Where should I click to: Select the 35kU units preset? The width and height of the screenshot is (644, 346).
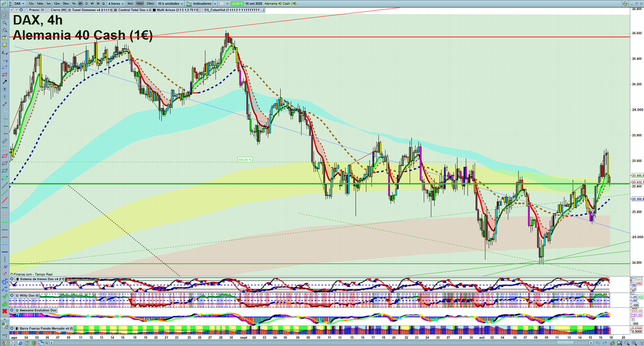tap(150, 4)
